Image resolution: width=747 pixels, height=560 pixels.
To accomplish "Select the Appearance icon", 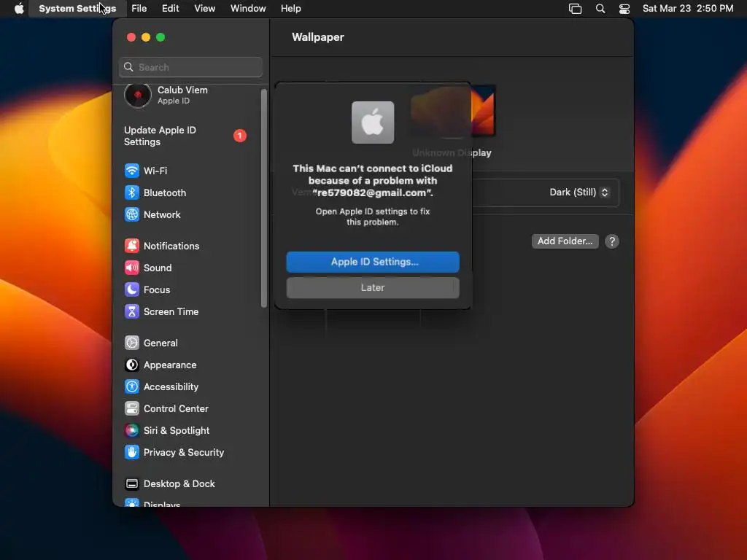I will click(132, 365).
